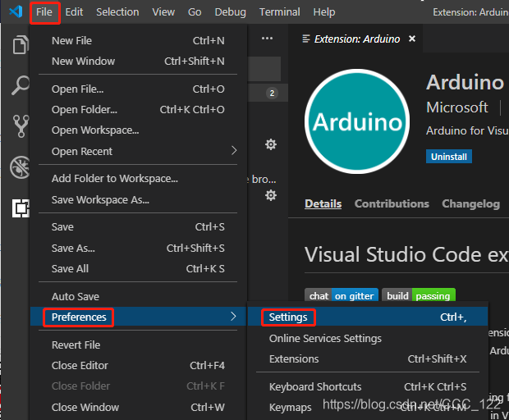Click the build passing badge
This screenshot has height=420, width=509.
click(419, 295)
